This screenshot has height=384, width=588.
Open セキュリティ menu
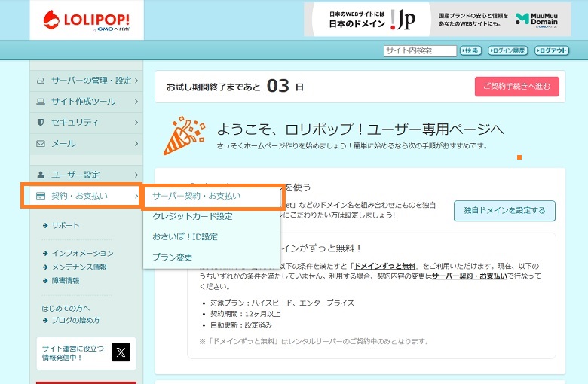[x=86, y=123]
